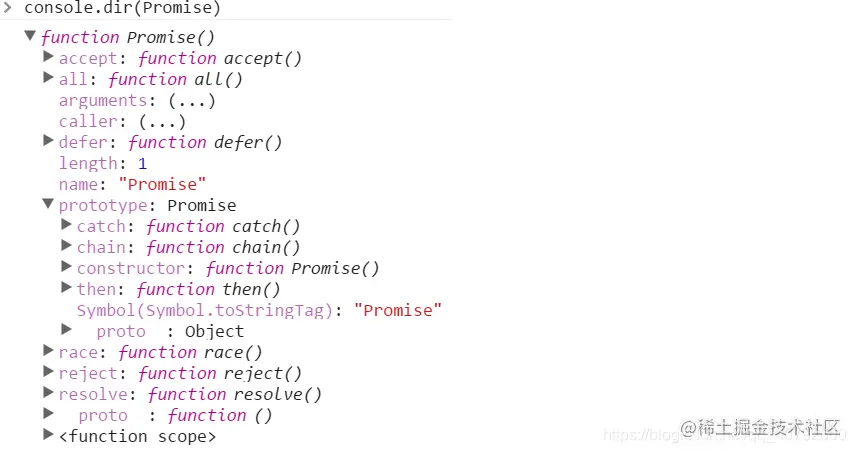Collapse the function Promise() root node
The image size is (856, 453).
[x=30, y=36]
